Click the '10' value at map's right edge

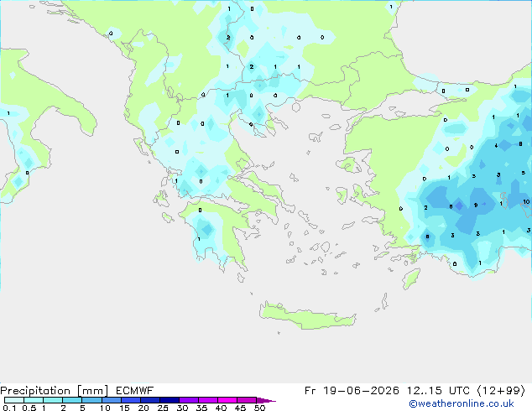(526, 202)
